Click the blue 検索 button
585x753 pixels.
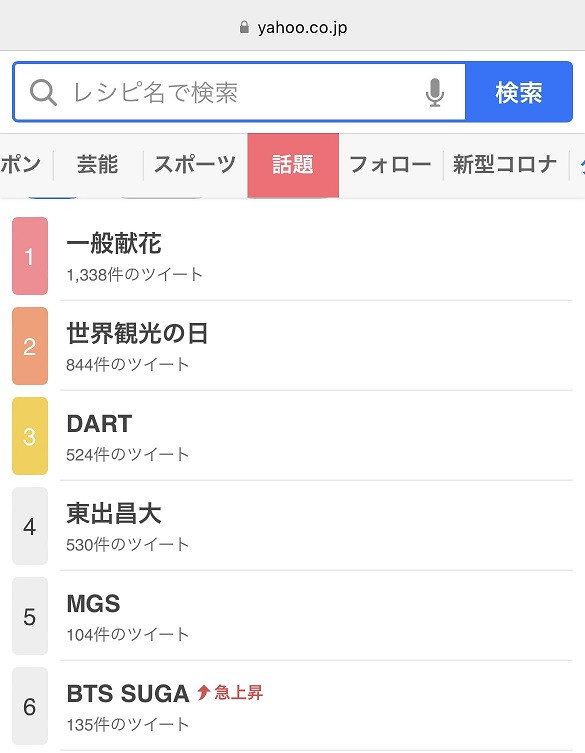pyautogui.click(x=519, y=92)
